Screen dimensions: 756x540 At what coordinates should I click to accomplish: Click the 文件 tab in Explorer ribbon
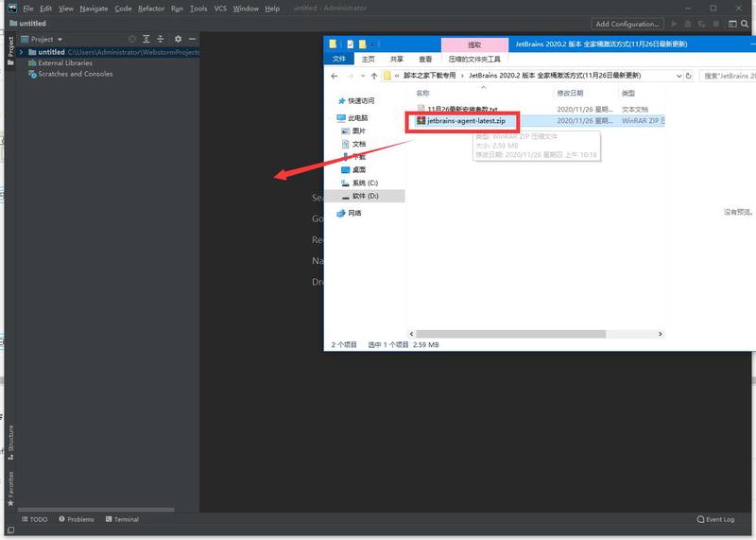click(x=339, y=59)
